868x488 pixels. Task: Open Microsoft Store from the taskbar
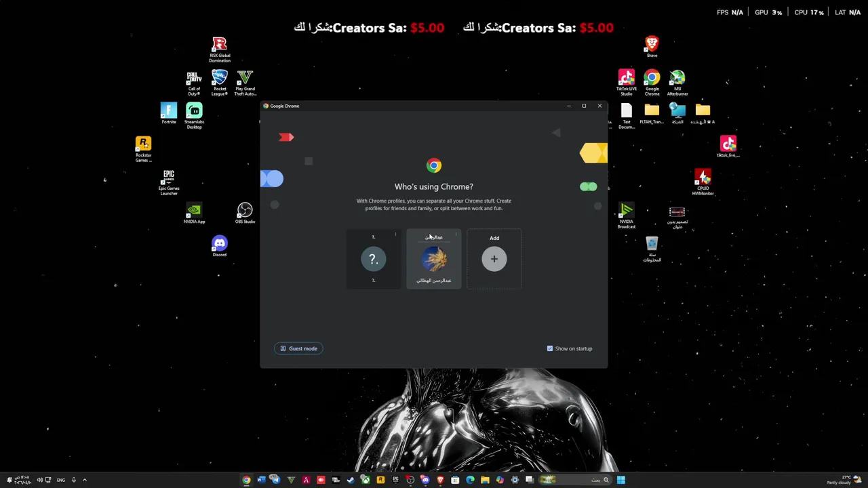coord(455,480)
